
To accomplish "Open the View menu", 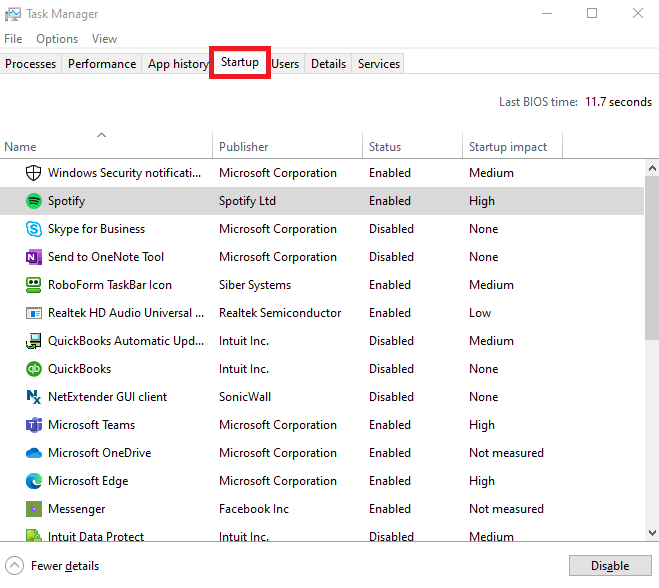I will (104, 39).
